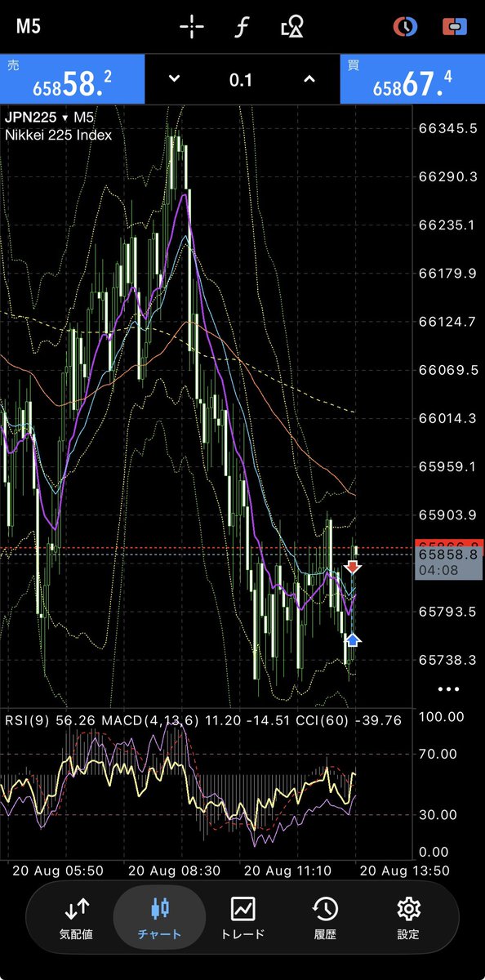Tap the 100.00 oscillator scale label
The image size is (485, 980).
click(x=441, y=717)
